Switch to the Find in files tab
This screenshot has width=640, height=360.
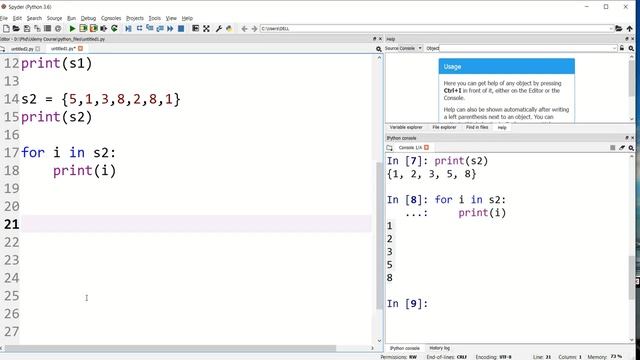tap(477, 127)
